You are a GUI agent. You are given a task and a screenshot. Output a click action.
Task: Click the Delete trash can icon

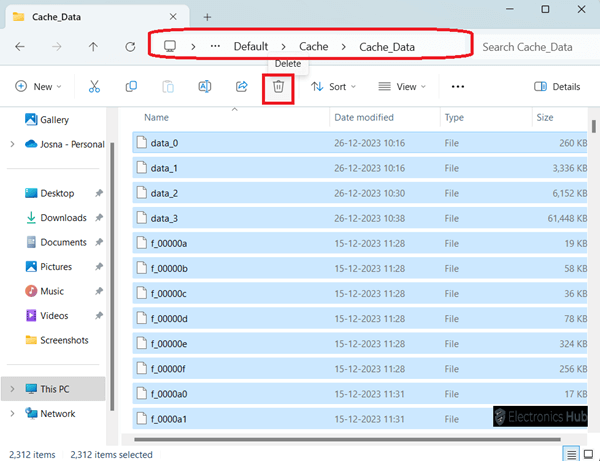click(x=278, y=87)
